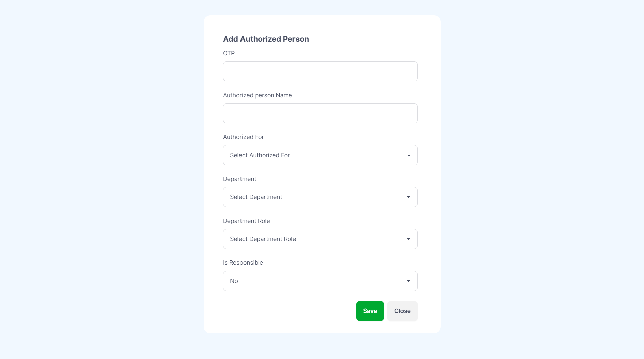Viewport: 644px width, 359px height.
Task: Open the Select Department Role dropdown
Action: [x=320, y=239]
